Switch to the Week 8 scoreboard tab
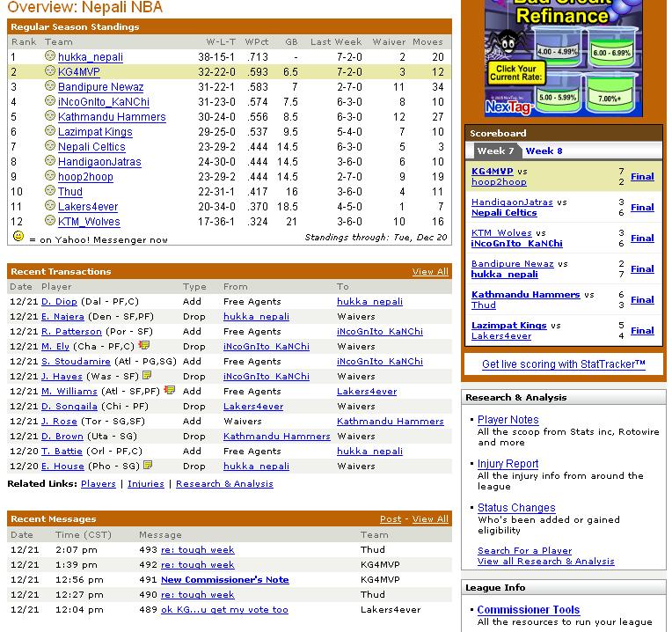Viewport: 672px width, 632px height. click(x=544, y=151)
